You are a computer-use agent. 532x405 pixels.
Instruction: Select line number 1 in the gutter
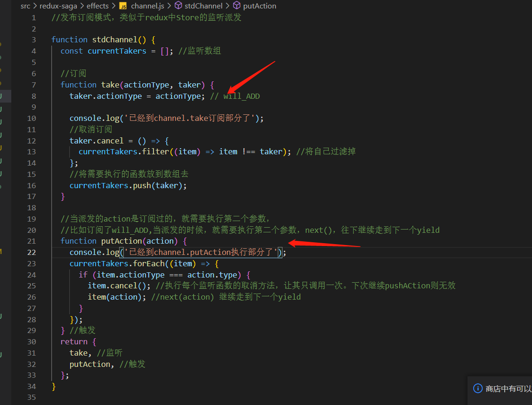(x=33, y=17)
